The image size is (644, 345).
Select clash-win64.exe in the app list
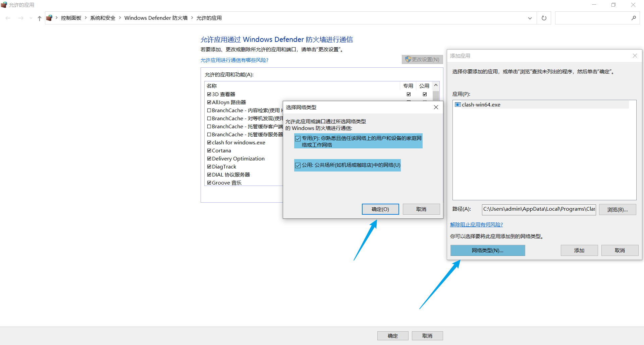pos(541,105)
